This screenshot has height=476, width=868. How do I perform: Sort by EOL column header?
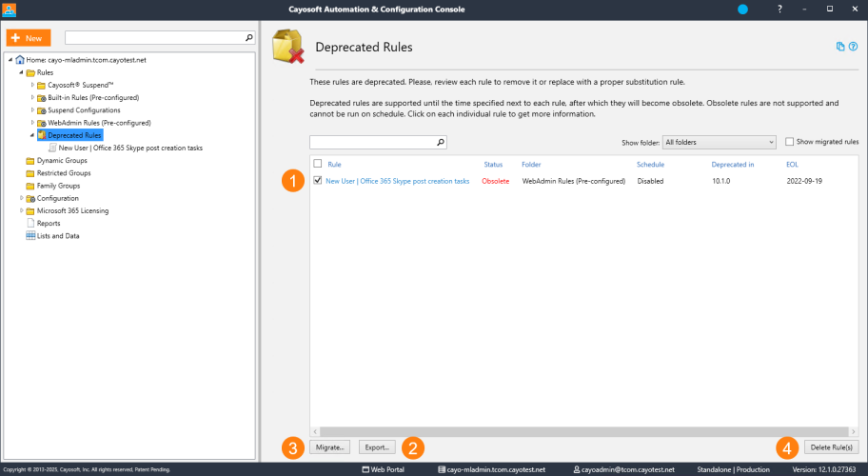tap(792, 165)
